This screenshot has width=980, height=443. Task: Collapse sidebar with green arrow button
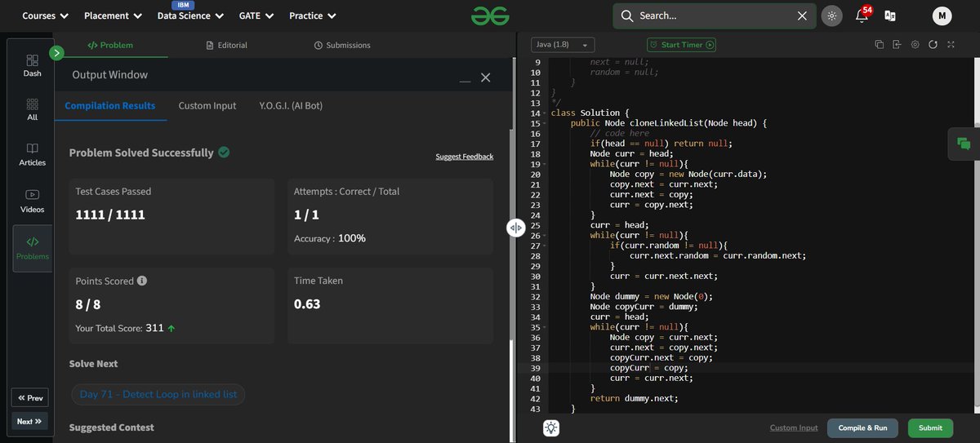click(56, 53)
